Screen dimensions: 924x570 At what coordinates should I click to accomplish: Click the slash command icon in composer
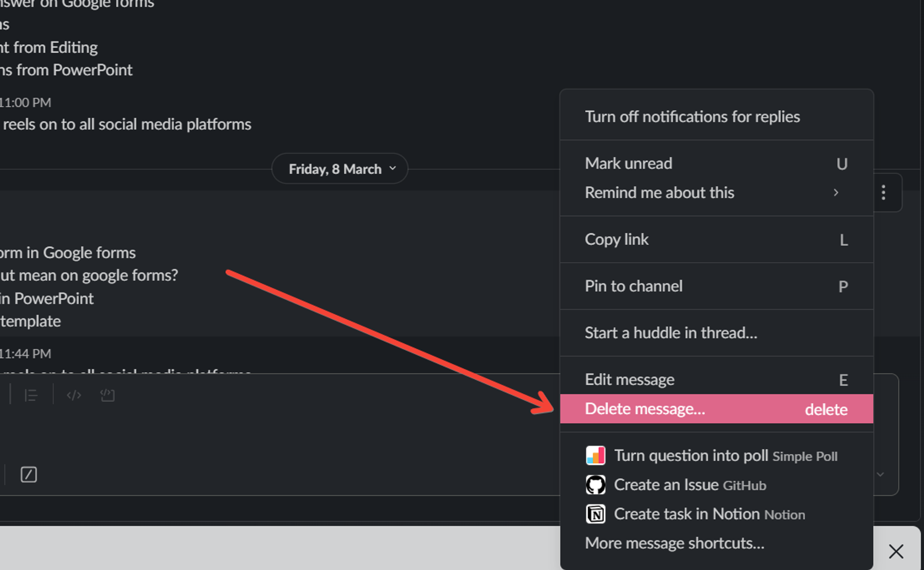(x=28, y=473)
